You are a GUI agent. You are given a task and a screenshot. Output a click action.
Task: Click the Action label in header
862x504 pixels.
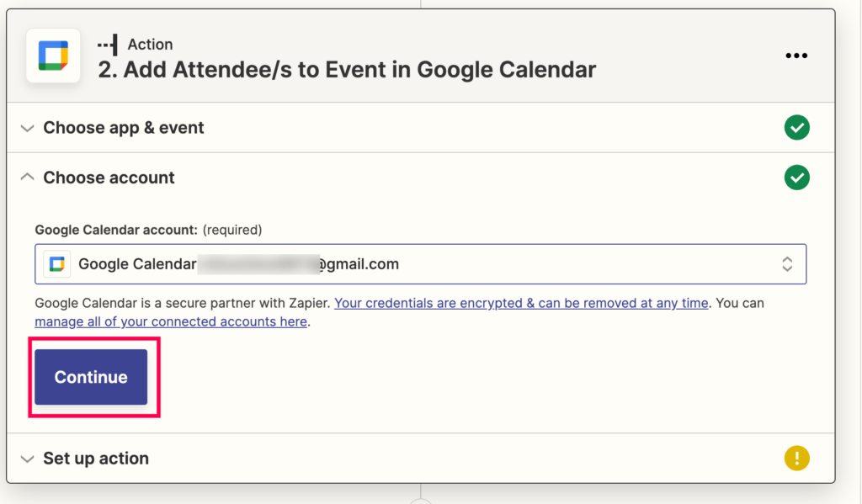150,45
